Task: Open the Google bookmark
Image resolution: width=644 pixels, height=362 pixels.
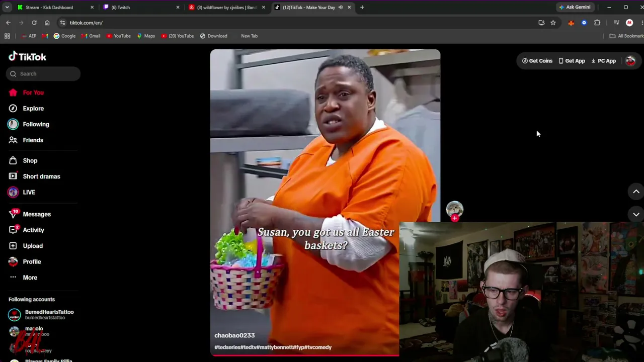Action: [x=64, y=36]
